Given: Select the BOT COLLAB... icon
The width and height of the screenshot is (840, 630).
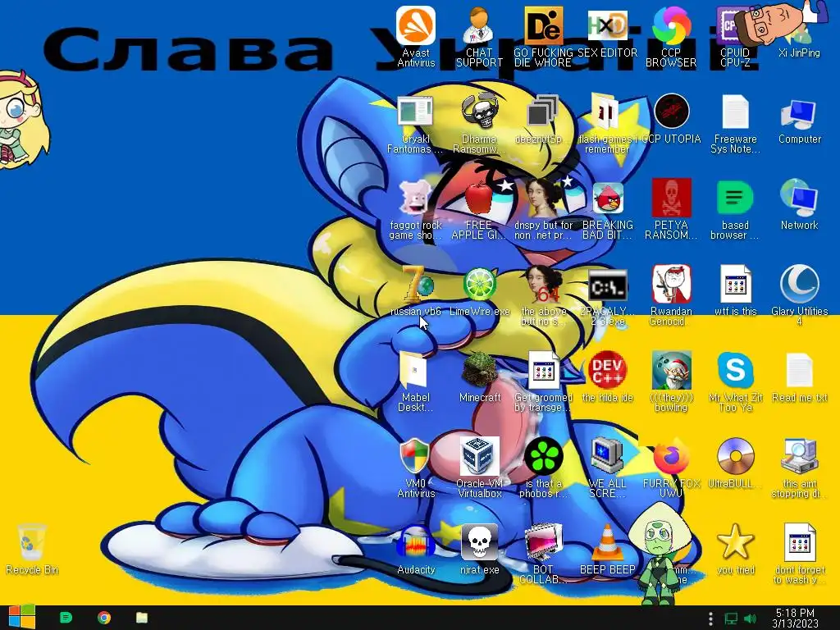Looking at the screenshot, I should pyautogui.click(x=543, y=554).
